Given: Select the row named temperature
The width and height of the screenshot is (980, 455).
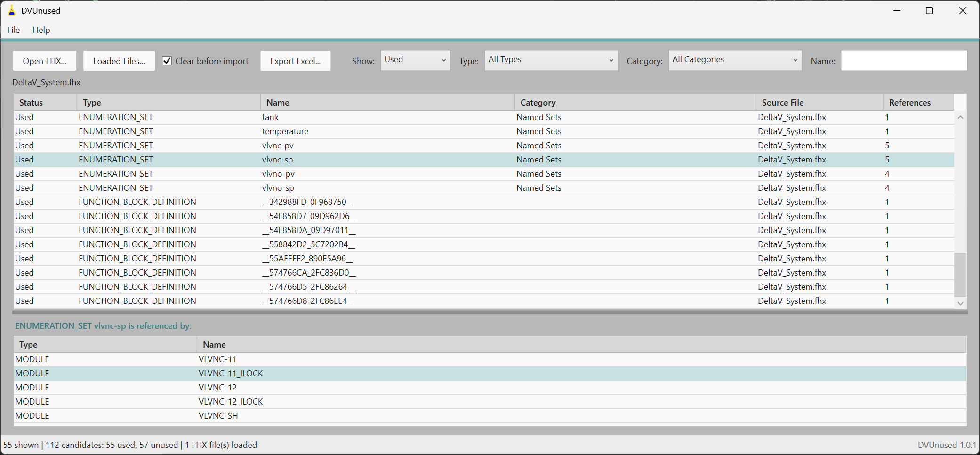Looking at the screenshot, I should [484, 131].
